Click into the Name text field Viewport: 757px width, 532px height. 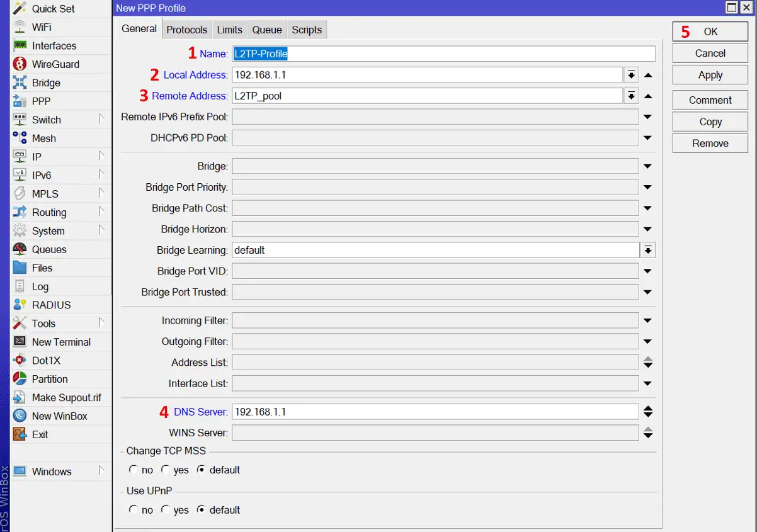pyautogui.click(x=443, y=54)
